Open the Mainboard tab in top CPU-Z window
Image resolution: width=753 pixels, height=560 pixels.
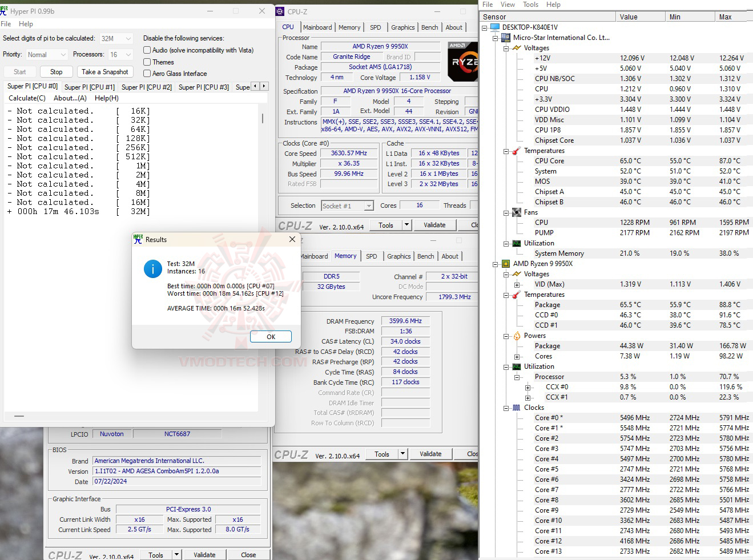tap(317, 27)
